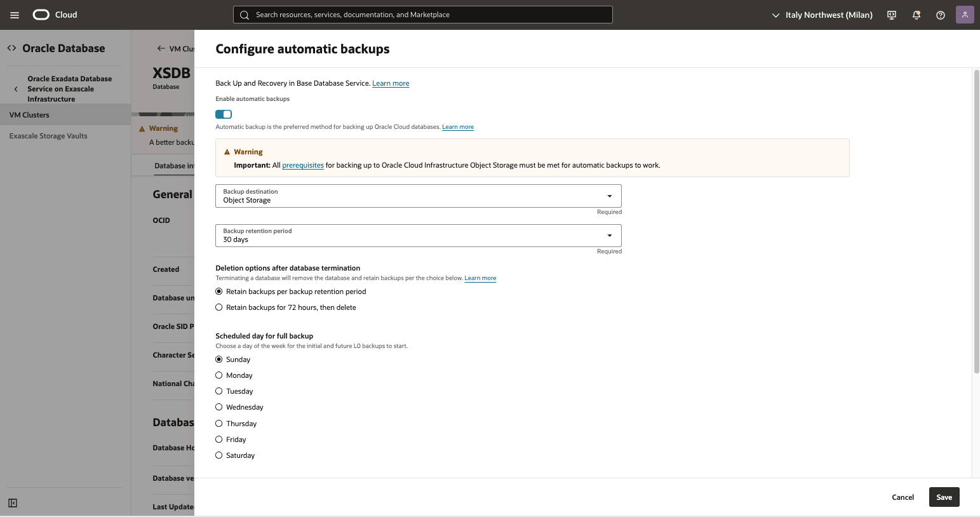The width and height of the screenshot is (980, 517).
Task: Open Exascale Storage Vaults in the sidebar
Action: [x=48, y=135]
